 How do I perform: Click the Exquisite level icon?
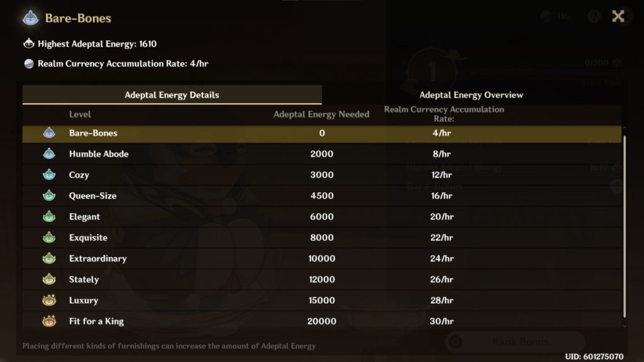click(x=49, y=238)
